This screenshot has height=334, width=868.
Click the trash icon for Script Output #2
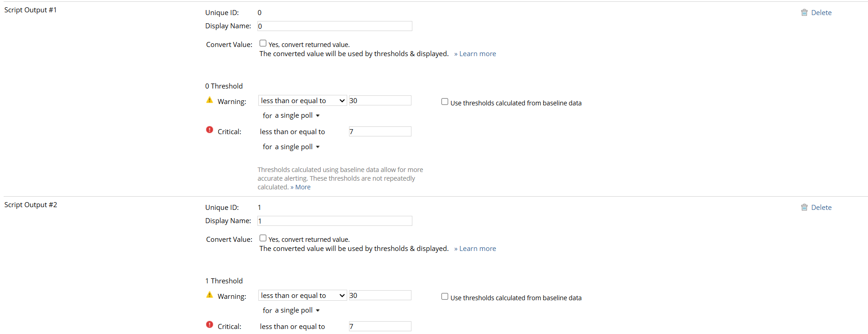tap(804, 208)
